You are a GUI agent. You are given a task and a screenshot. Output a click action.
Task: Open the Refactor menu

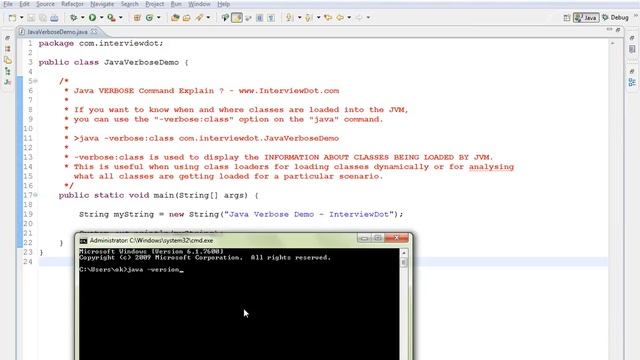pyautogui.click(x=72, y=4)
